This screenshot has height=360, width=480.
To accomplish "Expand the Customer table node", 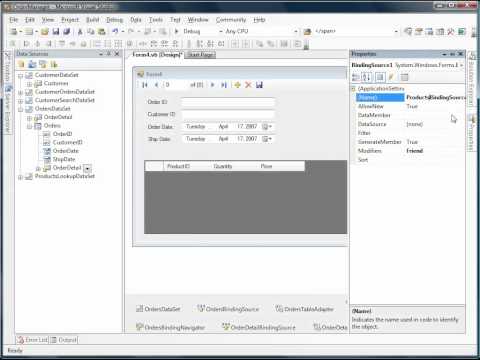I will 29,84.
